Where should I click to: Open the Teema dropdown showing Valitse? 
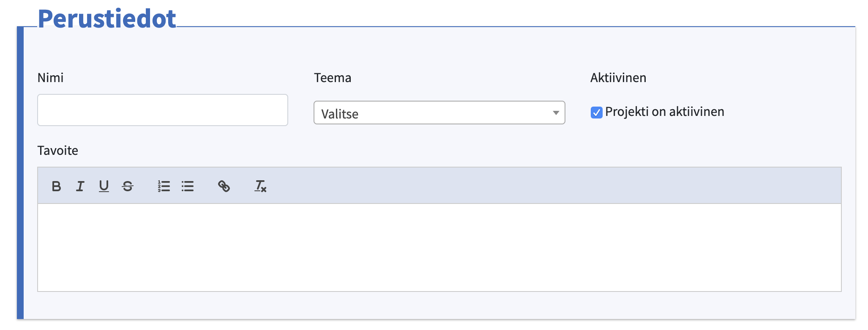pyautogui.click(x=439, y=113)
